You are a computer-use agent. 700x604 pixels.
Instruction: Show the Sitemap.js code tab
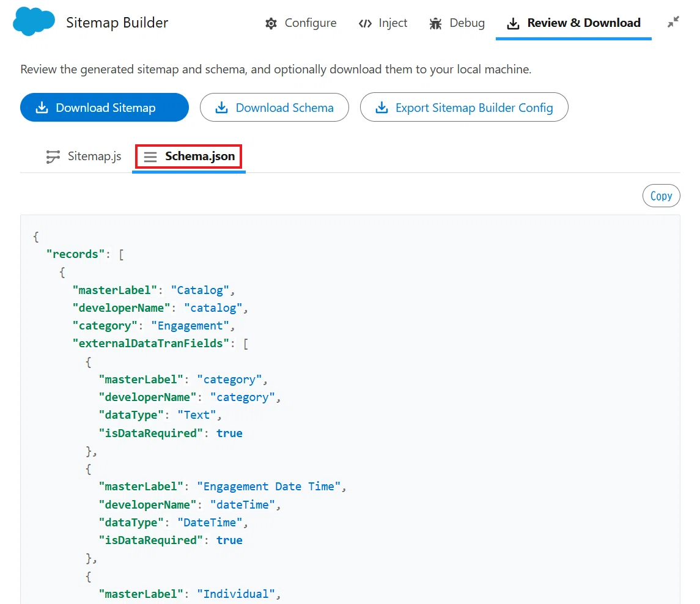coord(84,157)
